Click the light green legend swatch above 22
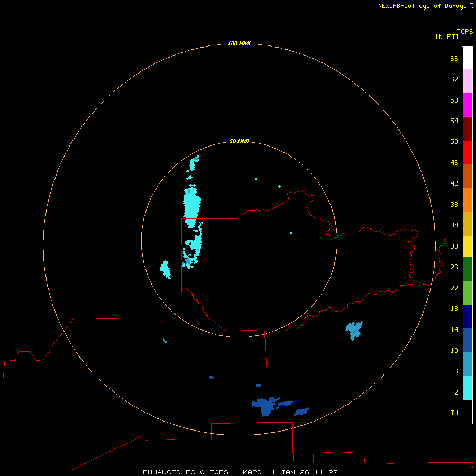Image resolution: width=476 pixels, height=476 pixels. [x=467, y=293]
